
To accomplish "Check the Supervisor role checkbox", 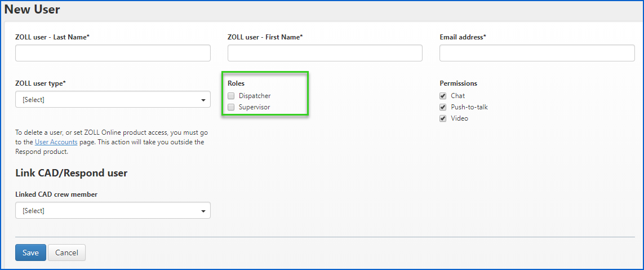I will point(231,107).
